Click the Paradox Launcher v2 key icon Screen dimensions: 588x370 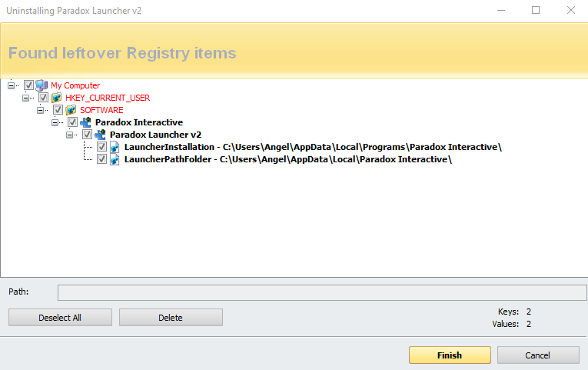tap(100, 135)
